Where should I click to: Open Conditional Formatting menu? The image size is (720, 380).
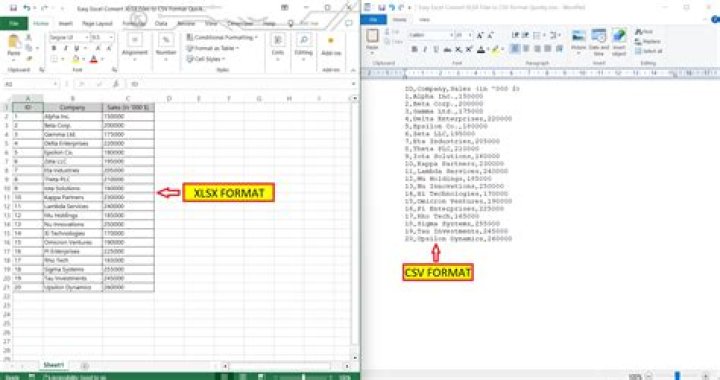[x=222, y=37]
